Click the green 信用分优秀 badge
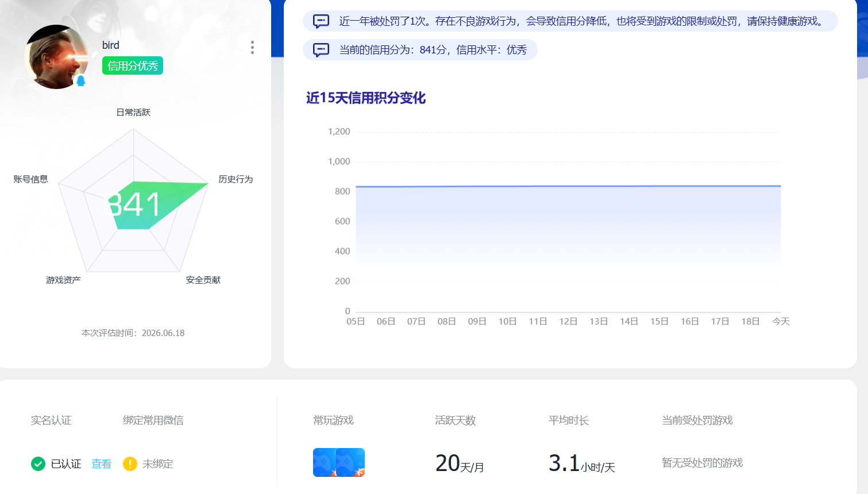 133,66
